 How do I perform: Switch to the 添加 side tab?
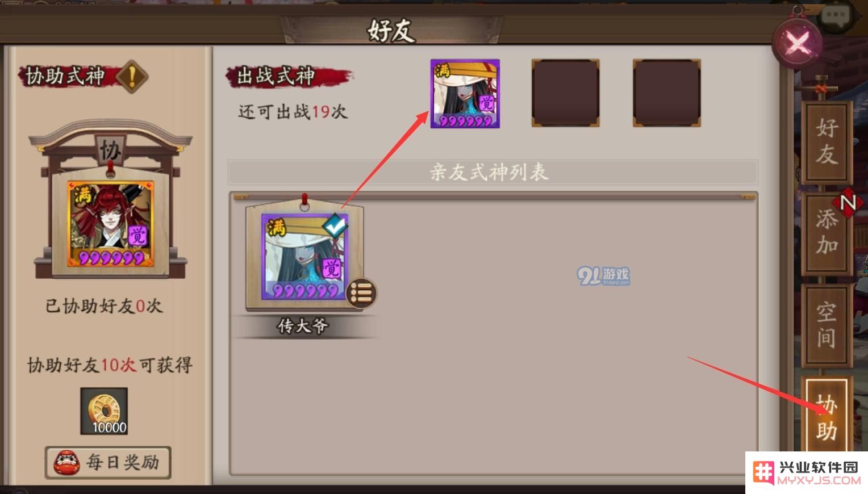click(827, 232)
